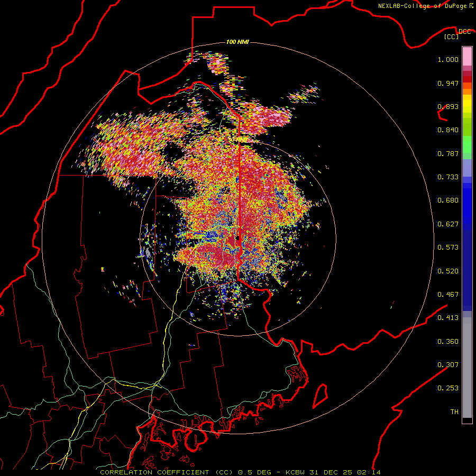
Task: Click the 0.5 DEG elevation angle text
Action: coord(254,472)
